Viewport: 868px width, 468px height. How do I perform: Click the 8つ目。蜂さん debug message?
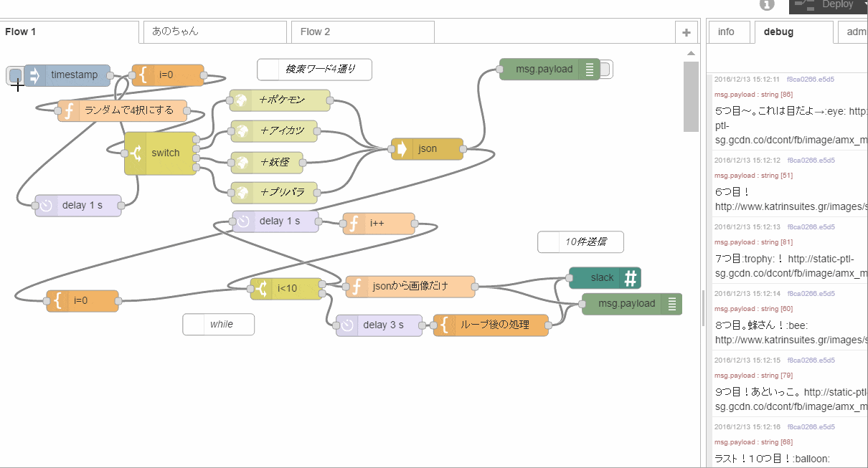[x=789, y=316]
